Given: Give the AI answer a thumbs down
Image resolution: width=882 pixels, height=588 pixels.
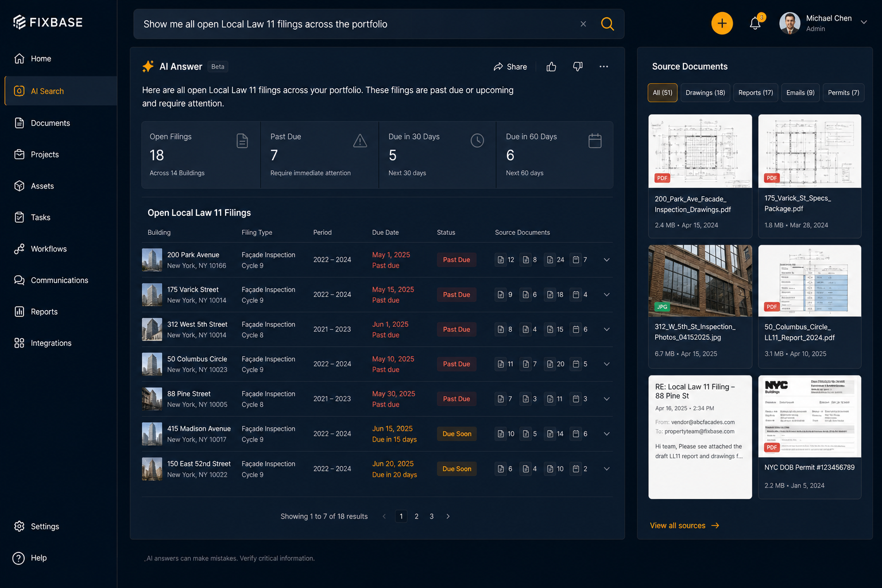Looking at the screenshot, I should tap(578, 67).
